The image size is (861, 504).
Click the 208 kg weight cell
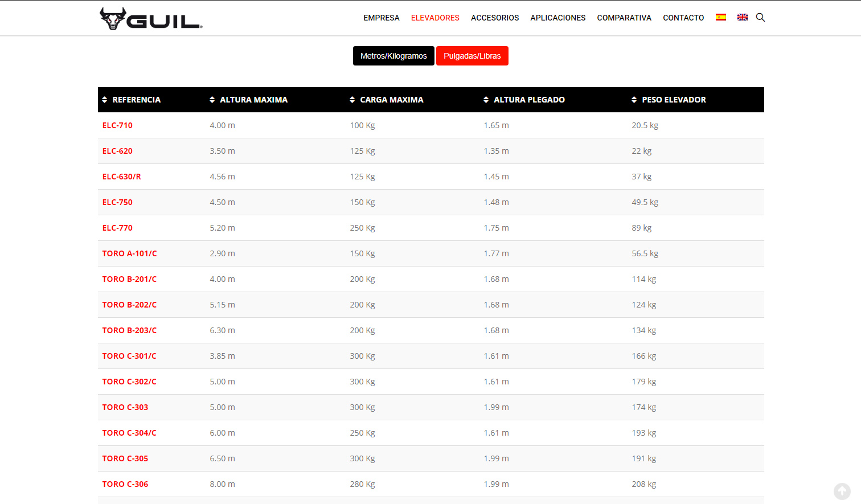644,484
